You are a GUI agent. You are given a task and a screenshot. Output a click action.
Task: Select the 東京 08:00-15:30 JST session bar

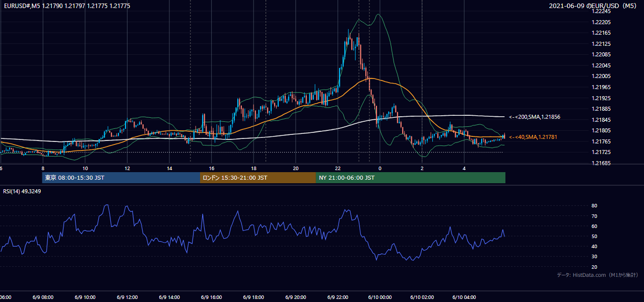pos(121,178)
